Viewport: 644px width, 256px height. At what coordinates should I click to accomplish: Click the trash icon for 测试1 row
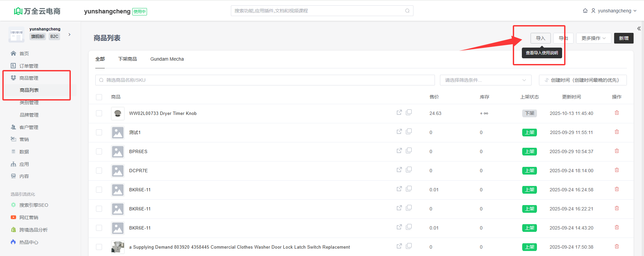(616, 132)
